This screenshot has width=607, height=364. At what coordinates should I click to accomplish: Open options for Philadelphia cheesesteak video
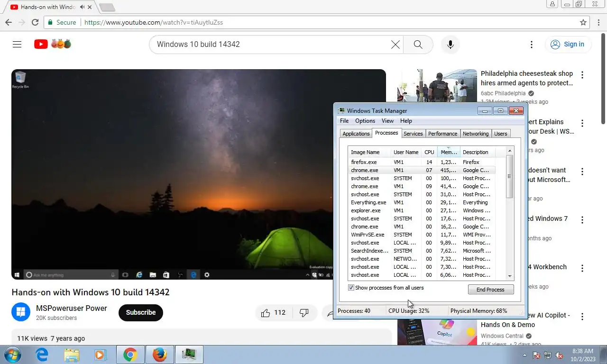click(582, 75)
